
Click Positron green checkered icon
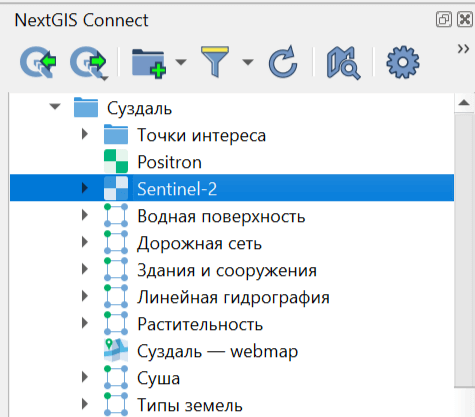116,161
